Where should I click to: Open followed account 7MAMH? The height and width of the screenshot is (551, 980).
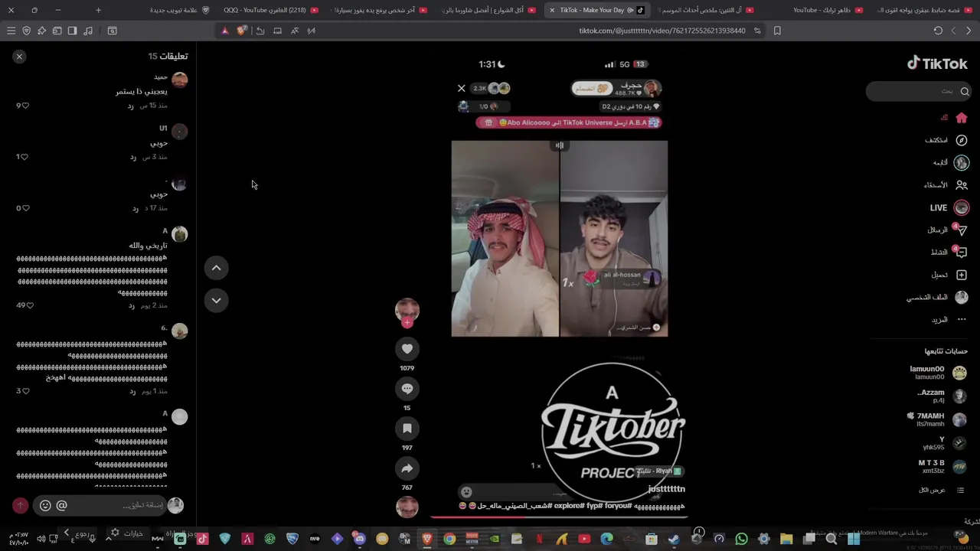[937, 419]
